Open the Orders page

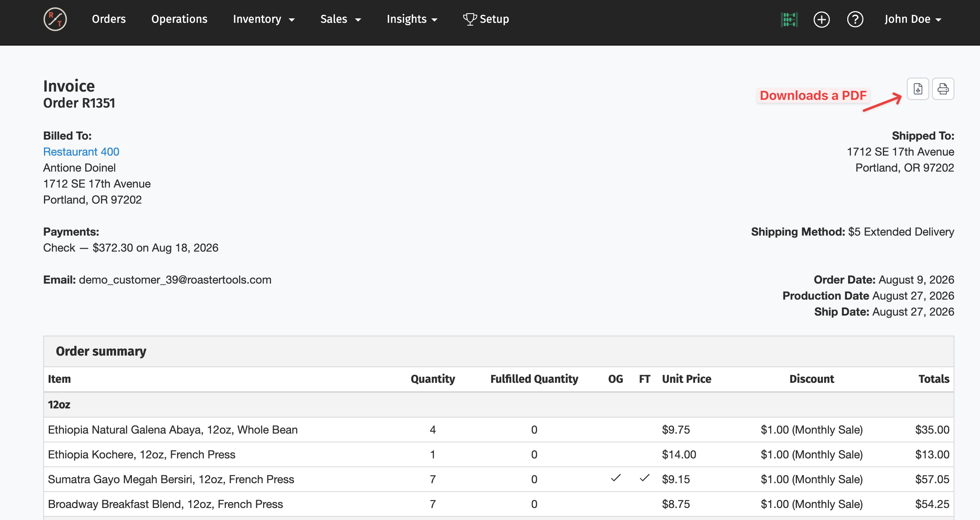pyautogui.click(x=109, y=19)
